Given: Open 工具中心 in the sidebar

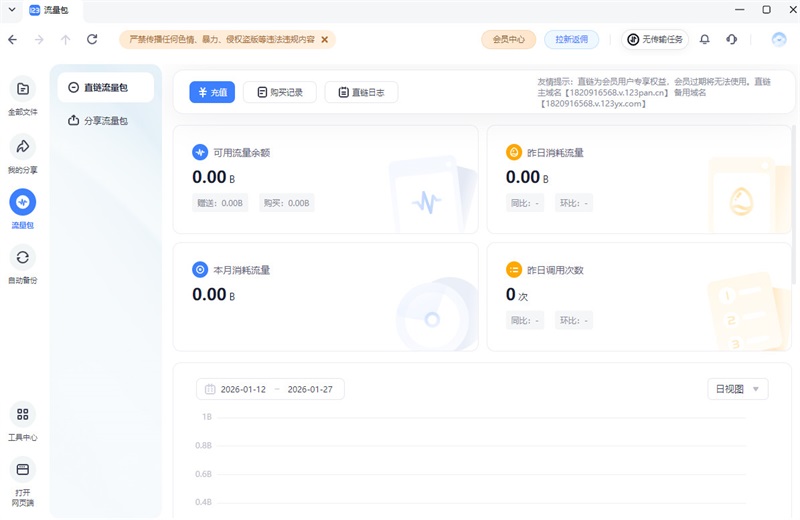Looking at the screenshot, I should (22, 421).
